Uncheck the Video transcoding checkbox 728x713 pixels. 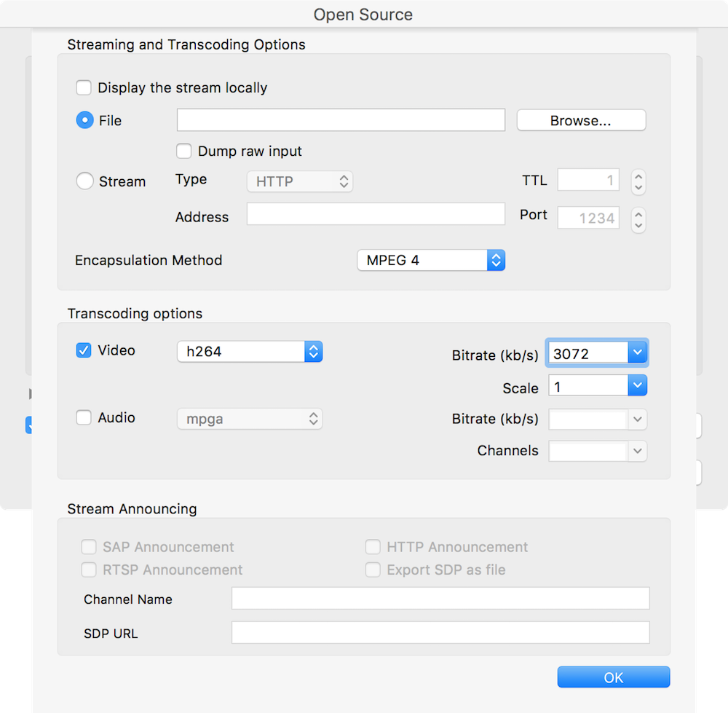tap(84, 350)
